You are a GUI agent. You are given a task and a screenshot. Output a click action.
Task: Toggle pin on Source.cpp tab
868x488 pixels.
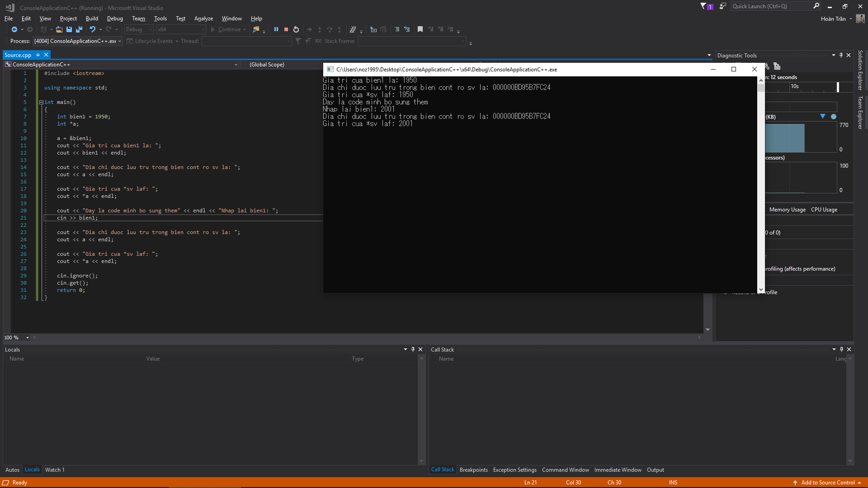click(x=38, y=55)
